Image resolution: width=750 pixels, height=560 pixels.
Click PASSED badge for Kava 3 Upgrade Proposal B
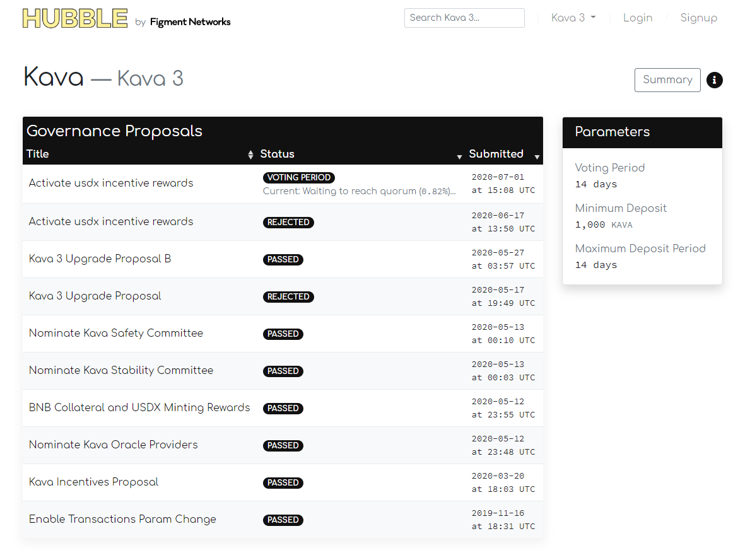[x=283, y=260]
